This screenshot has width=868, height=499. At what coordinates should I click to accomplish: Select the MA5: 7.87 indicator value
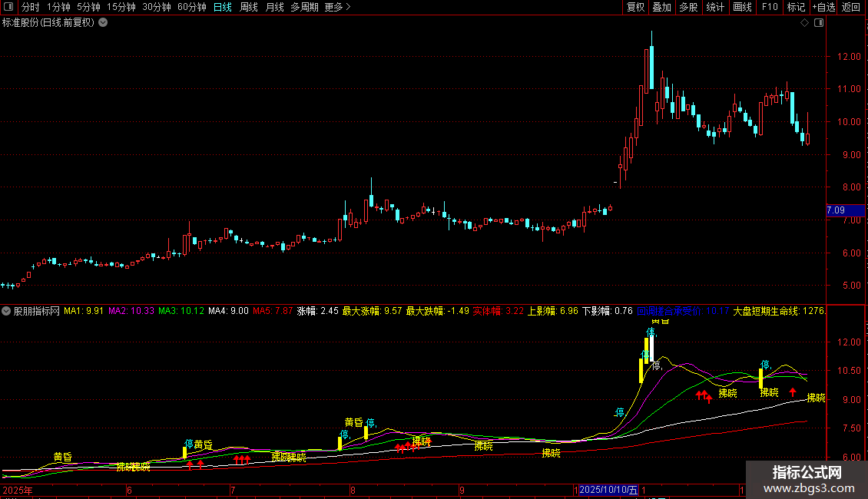tap(273, 311)
